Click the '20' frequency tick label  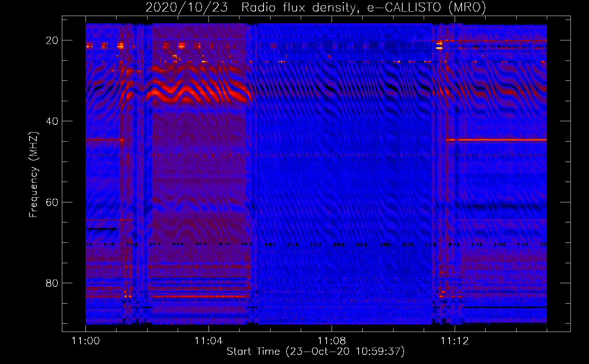[x=52, y=40]
